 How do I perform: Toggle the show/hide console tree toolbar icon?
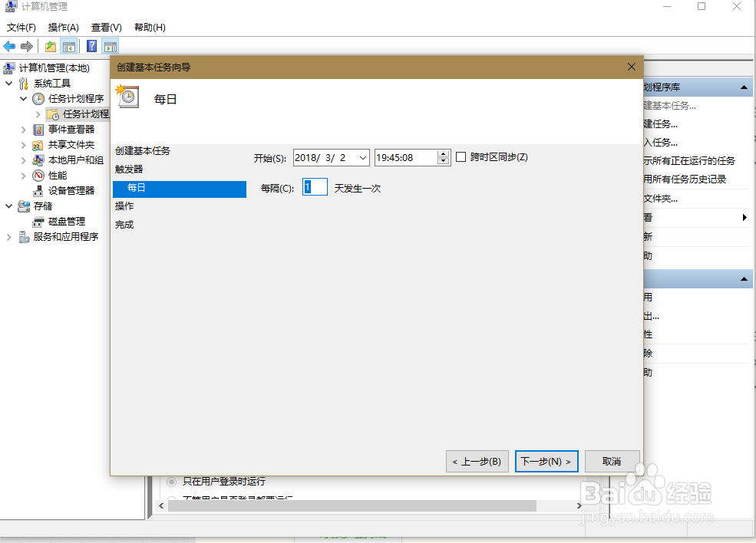point(69,45)
